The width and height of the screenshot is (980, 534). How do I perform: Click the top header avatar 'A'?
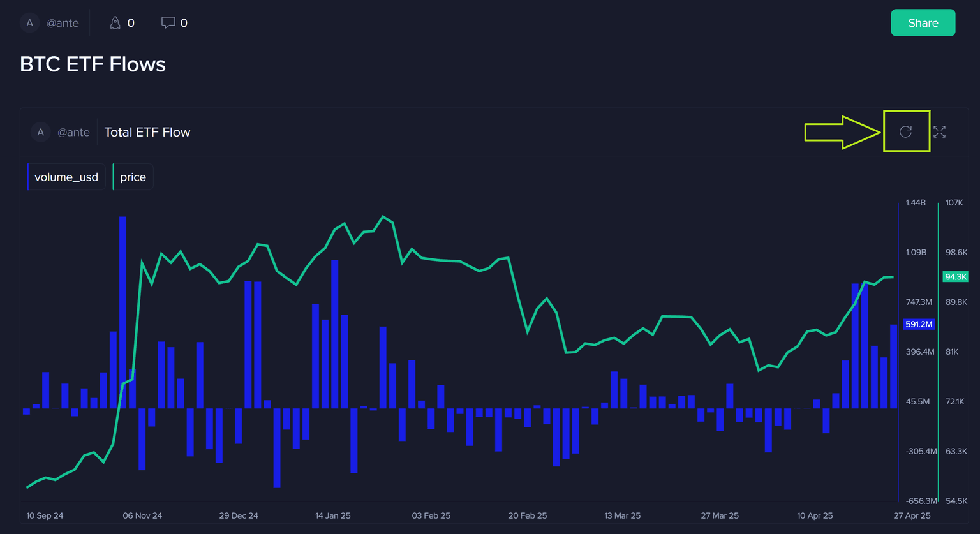(x=29, y=23)
